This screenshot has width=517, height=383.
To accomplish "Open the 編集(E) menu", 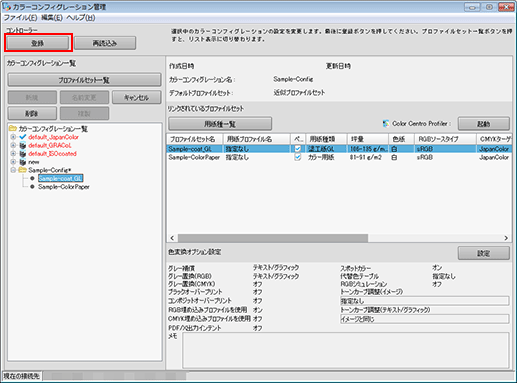I will [52, 18].
